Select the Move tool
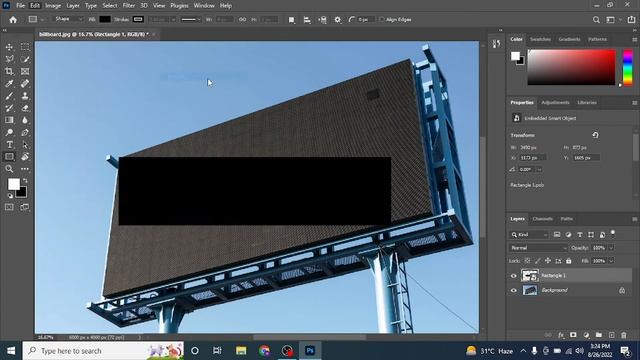Image resolution: width=640 pixels, height=360 pixels. click(9, 47)
